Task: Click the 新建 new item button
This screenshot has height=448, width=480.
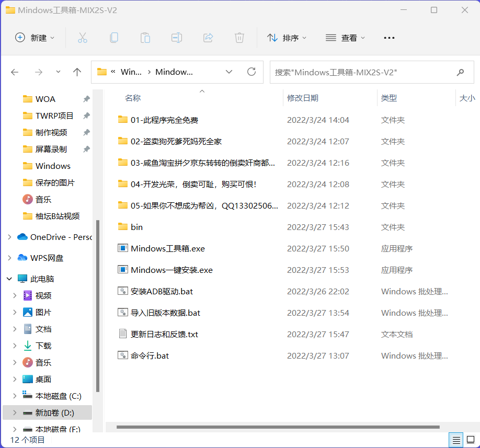Action: click(35, 38)
